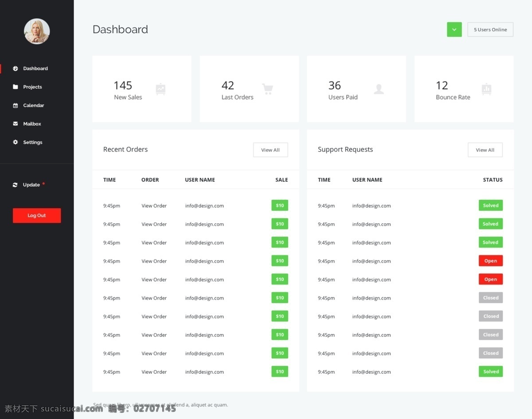Image resolution: width=532 pixels, height=419 pixels.
Task: Sort Recent Orders by USER NAME header
Action: (200, 180)
